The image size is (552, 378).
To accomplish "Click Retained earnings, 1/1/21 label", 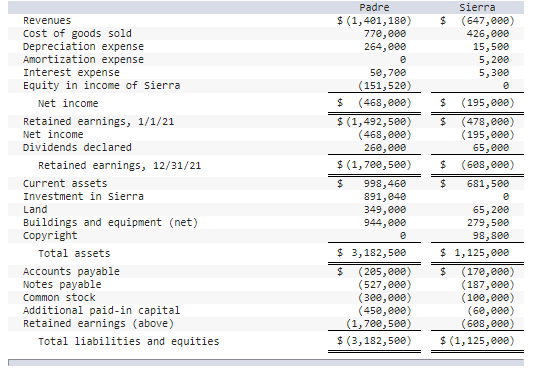I will [98, 121].
